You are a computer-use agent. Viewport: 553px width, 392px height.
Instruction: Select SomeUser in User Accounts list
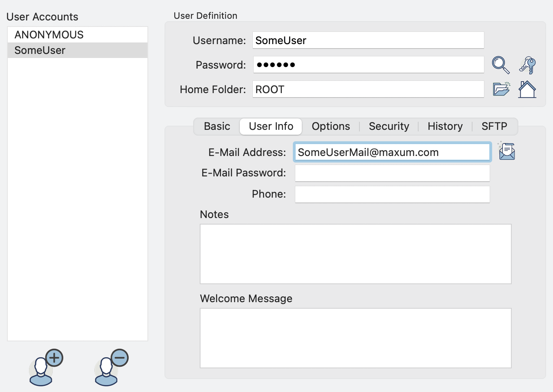point(40,50)
